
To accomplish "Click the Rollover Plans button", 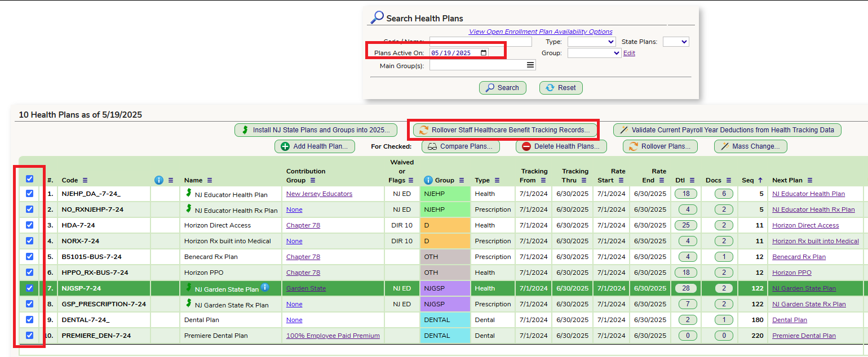I will [660, 146].
